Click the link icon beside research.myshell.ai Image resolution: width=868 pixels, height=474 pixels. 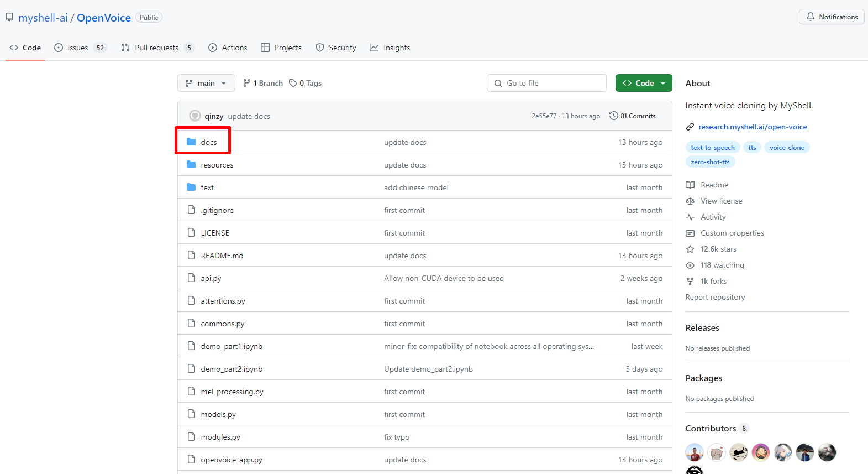(690, 127)
